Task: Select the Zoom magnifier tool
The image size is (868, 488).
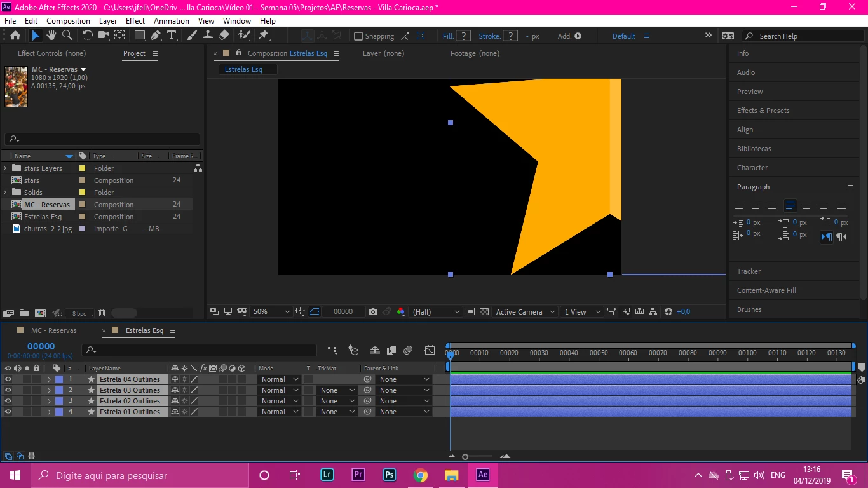Action: click(x=67, y=36)
